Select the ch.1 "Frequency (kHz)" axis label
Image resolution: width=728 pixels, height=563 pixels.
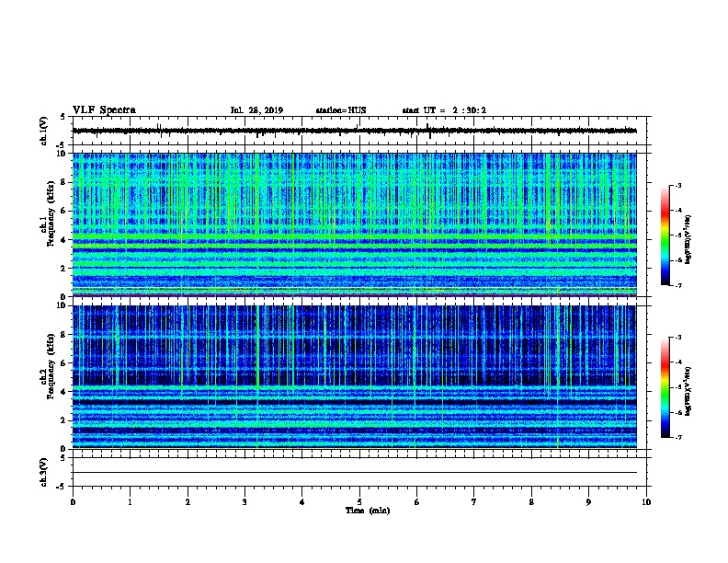(x=51, y=213)
